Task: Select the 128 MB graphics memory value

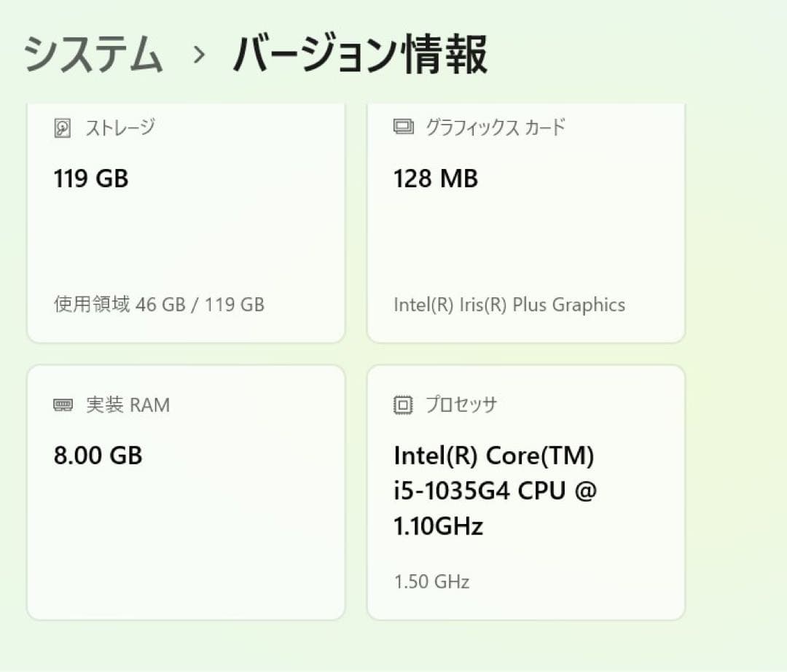Action: tap(435, 179)
